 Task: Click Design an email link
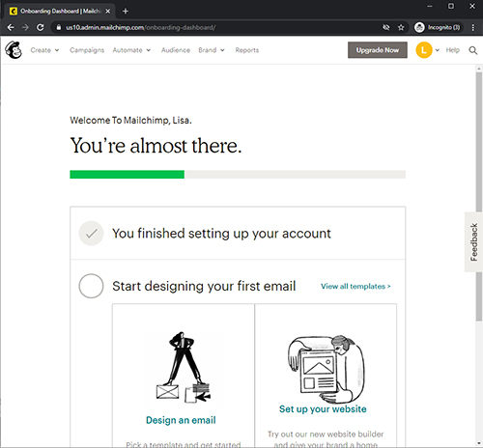pos(181,420)
